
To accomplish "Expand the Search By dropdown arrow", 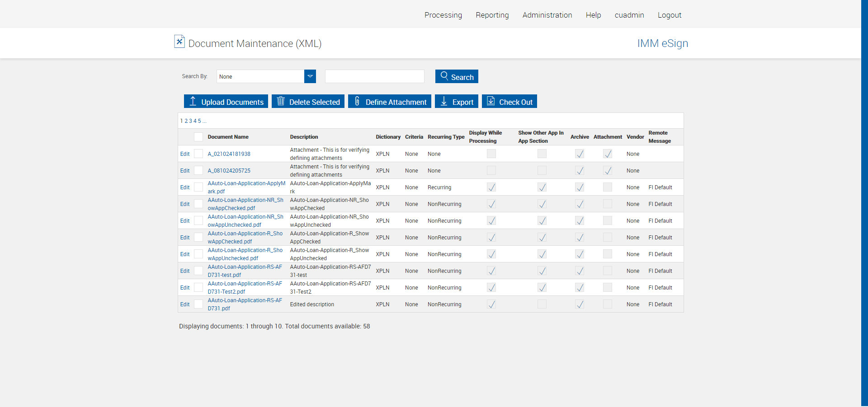I will click(310, 76).
